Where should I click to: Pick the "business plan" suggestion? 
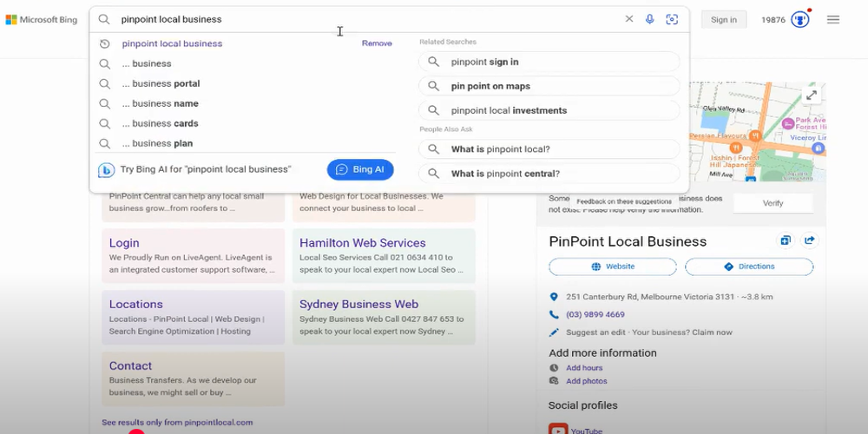pos(157,143)
